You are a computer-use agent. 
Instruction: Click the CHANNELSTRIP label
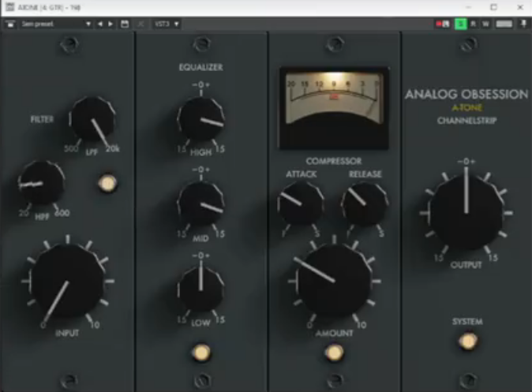(x=466, y=121)
